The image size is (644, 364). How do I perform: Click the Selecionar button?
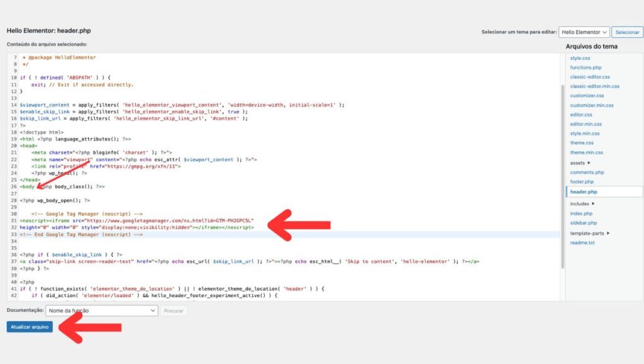click(627, 32)
